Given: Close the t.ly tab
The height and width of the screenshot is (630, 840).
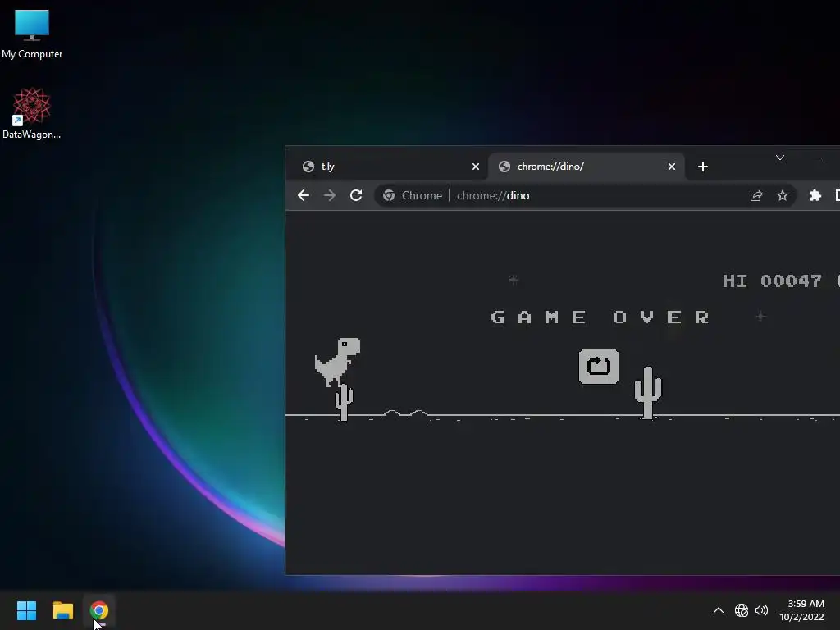Looking at the screenshot, I should [475, 167].
